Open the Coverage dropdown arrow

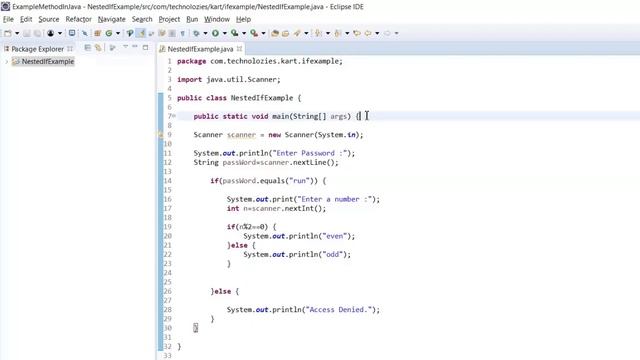[244, 33]
